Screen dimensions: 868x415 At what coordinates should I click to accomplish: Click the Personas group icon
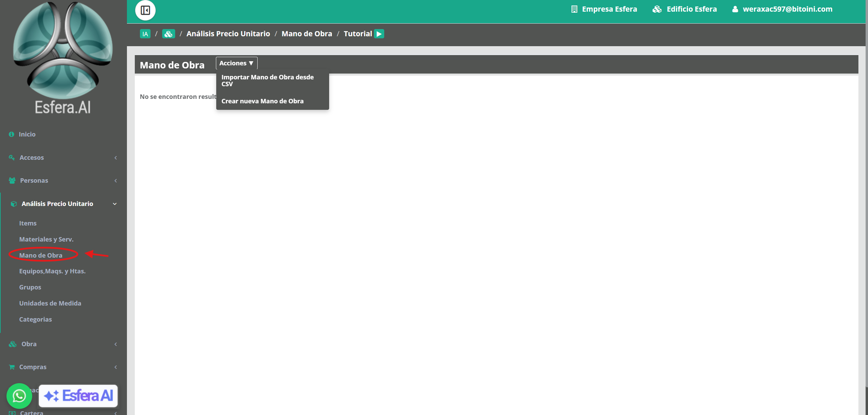[x=12, y=180]
